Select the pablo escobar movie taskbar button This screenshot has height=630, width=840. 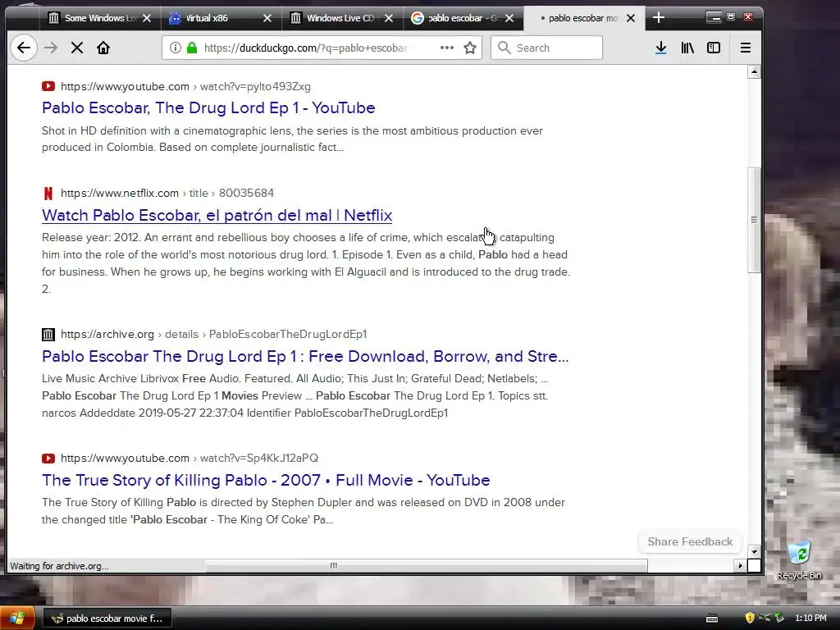point(106,619)
